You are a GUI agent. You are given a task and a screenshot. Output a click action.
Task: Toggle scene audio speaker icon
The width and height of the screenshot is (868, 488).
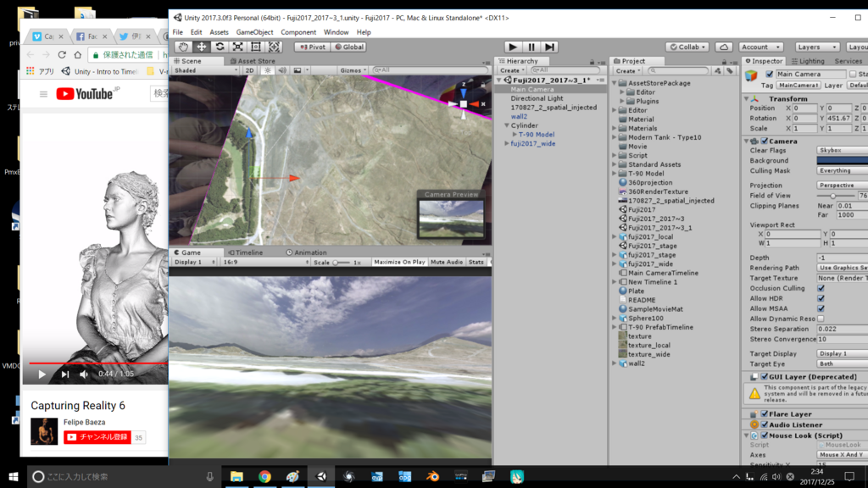pos(282,70)
